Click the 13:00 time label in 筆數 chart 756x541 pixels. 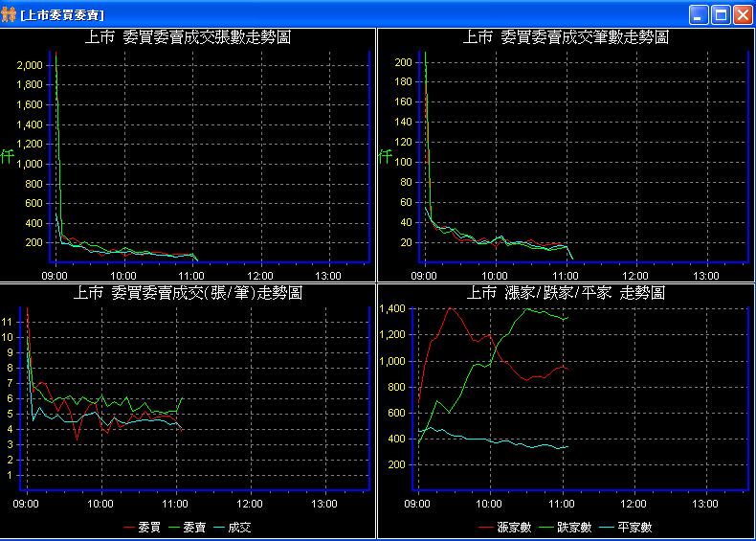pos(706,276)
